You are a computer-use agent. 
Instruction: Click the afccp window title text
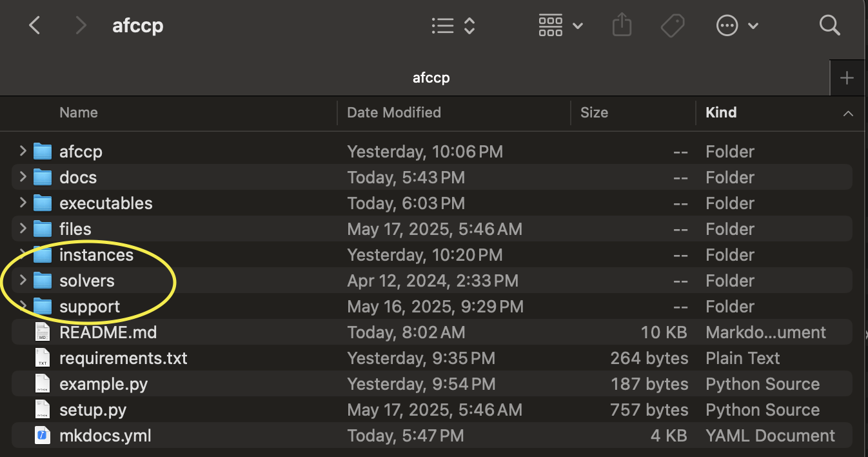coord(137,26)
